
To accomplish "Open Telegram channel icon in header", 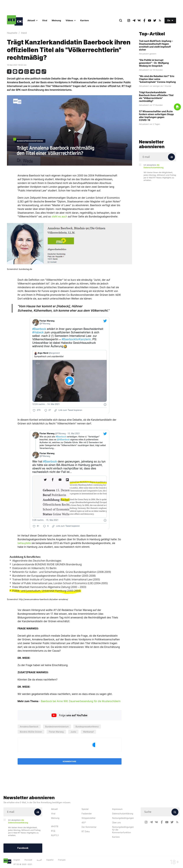I will pos(134,20).
